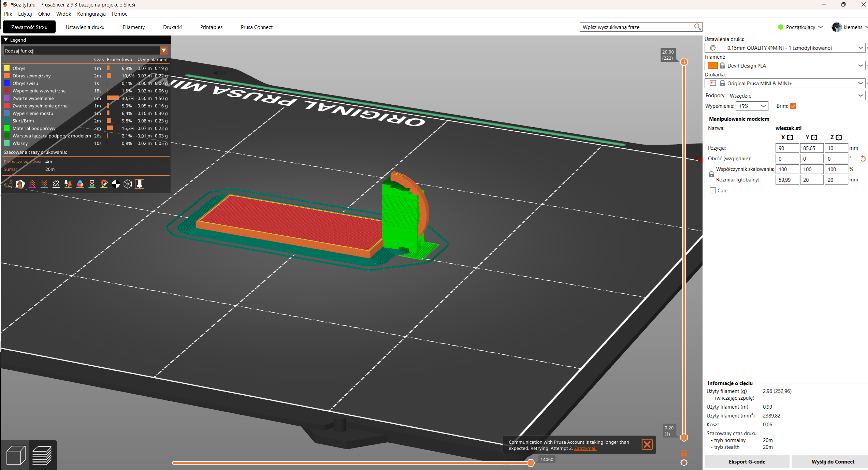This screenshot has width=868, height=470.
Task: Click the orange reset rotation arrow
Action: click(863, 159)
